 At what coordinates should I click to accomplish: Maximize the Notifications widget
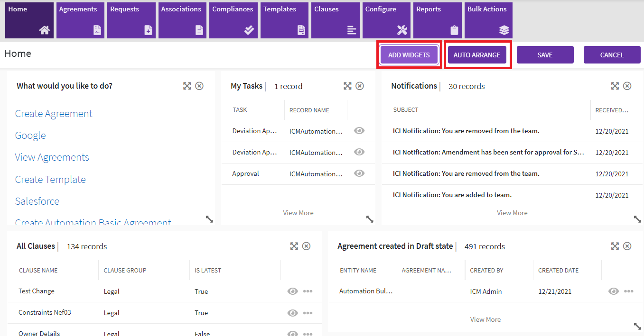click(x=615, y=86)
